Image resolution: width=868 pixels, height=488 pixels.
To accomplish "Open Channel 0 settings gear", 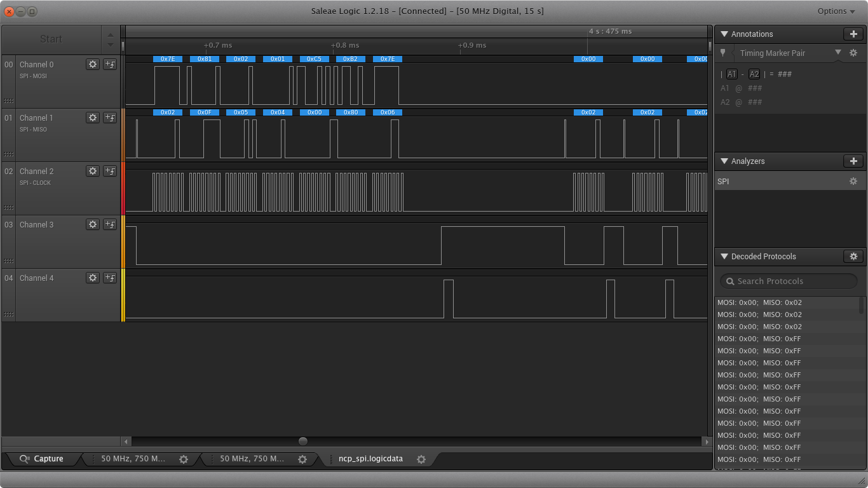I will pyautogui.click(x=92, y=64).
